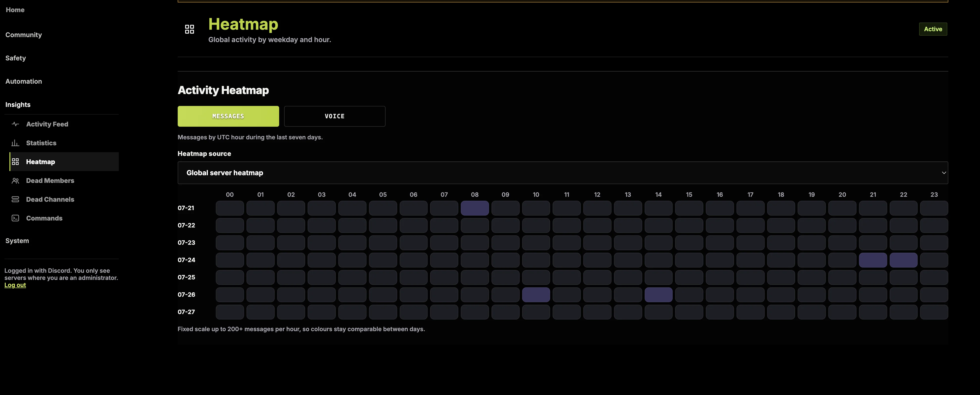
Task: Click the 'Fixed scale up to 200+' note
Action: tap(301, 329)
